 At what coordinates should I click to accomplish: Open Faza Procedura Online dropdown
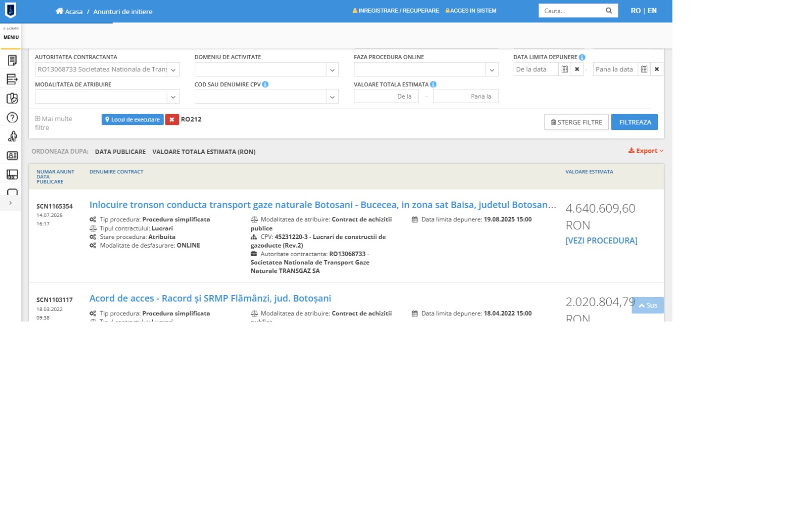point(491,70)
